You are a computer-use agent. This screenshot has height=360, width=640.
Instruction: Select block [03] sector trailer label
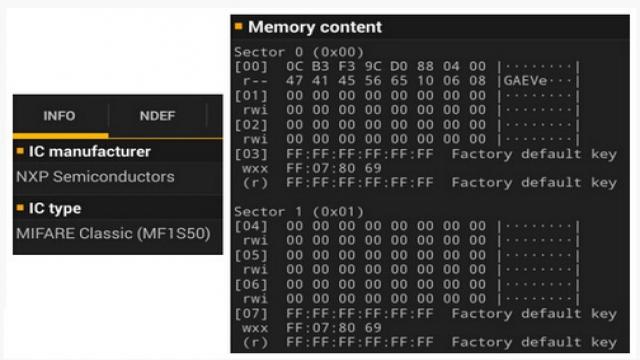[x=251, y=154]
